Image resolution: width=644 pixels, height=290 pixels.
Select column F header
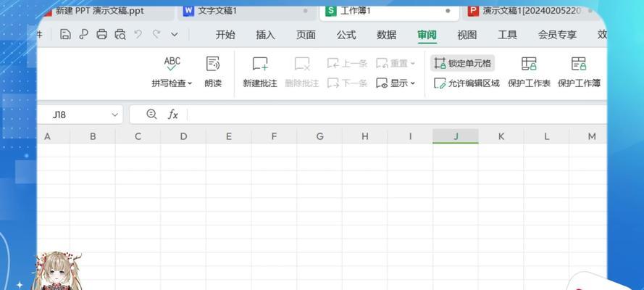point(274,136)
